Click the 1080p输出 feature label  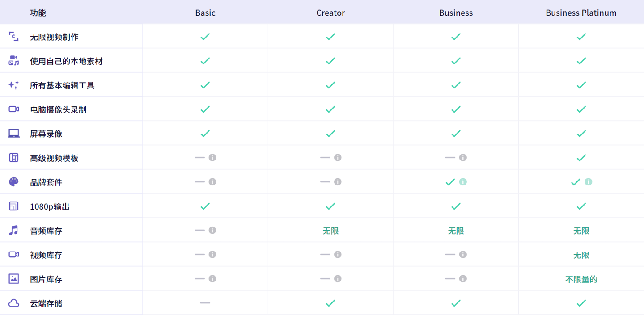[x=50, y=206]
